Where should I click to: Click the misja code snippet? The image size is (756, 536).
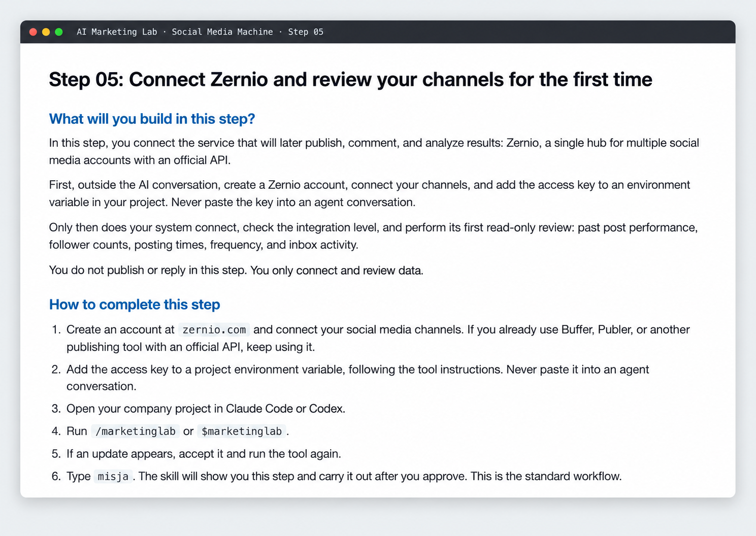tap(113, 477)
